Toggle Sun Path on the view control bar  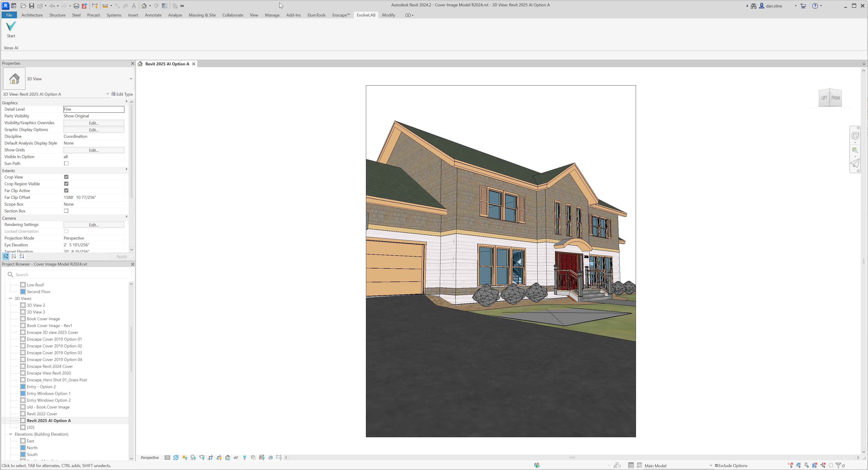(184, 458)
